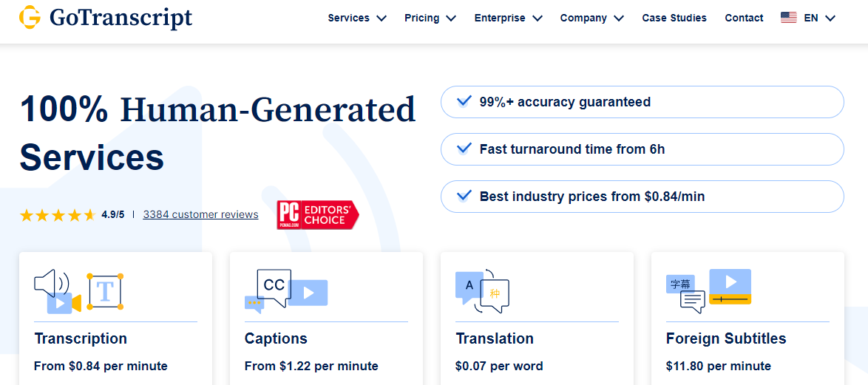
Task: Click the Captions CC video icon
Action: tap(286, 291)
